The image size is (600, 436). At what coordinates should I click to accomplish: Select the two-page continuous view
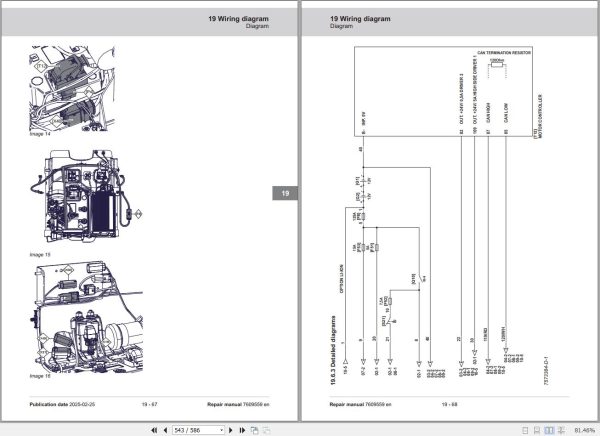point(561,430)
